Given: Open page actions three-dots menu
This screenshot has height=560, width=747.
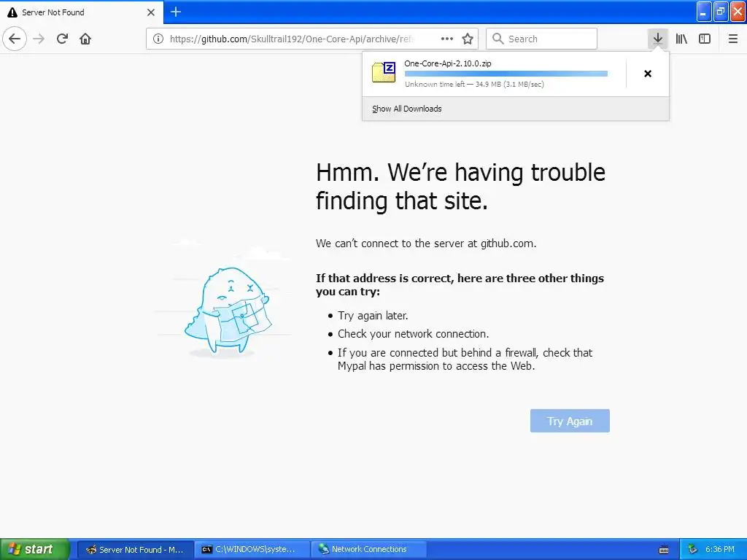Looking at the screenshot, I should click(447, 39).
